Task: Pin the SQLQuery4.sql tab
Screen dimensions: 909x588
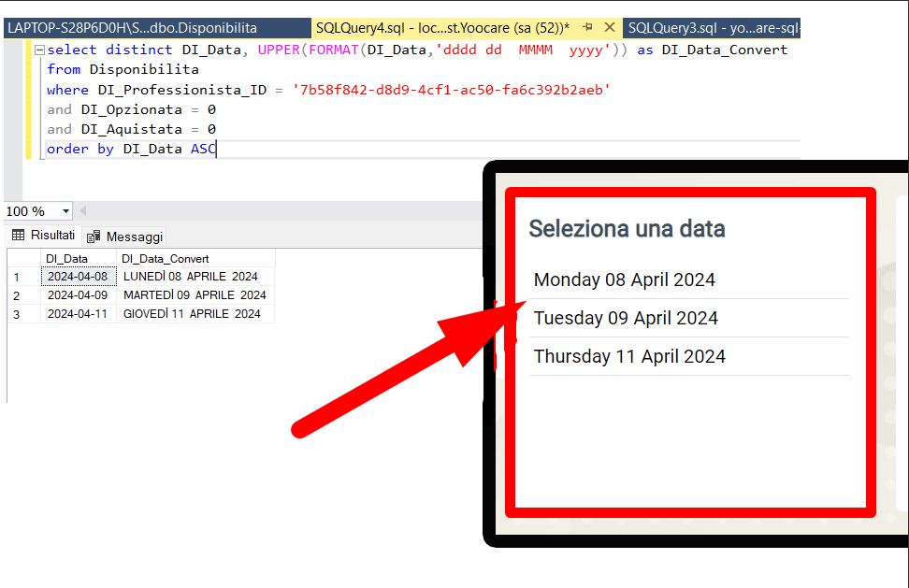Action: coord(587,28)
